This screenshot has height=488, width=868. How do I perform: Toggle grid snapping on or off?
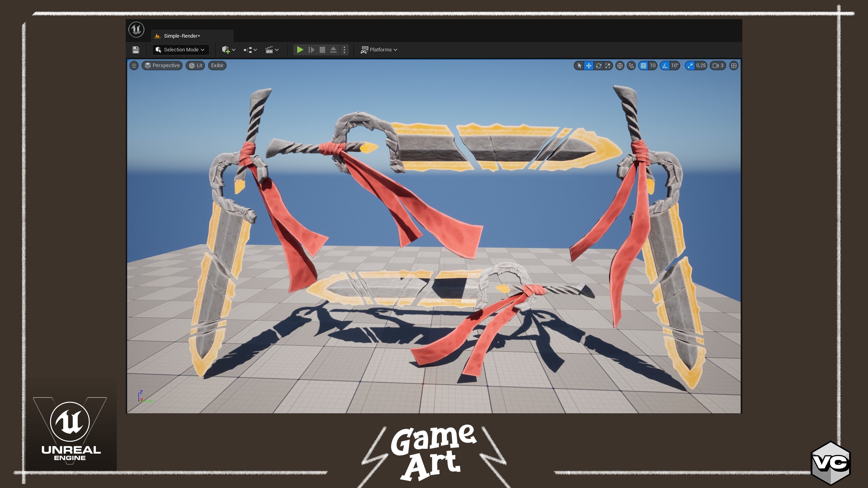point(643,66)
